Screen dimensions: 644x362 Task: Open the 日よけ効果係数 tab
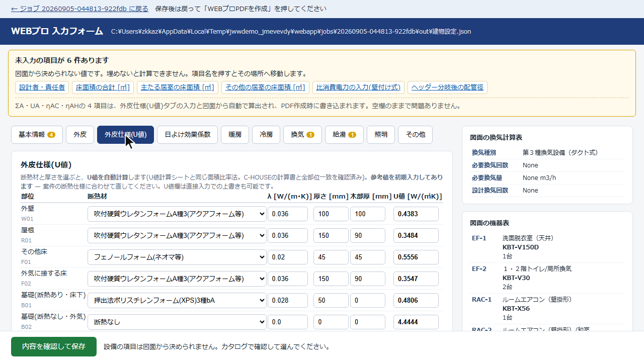pos(187,135)
